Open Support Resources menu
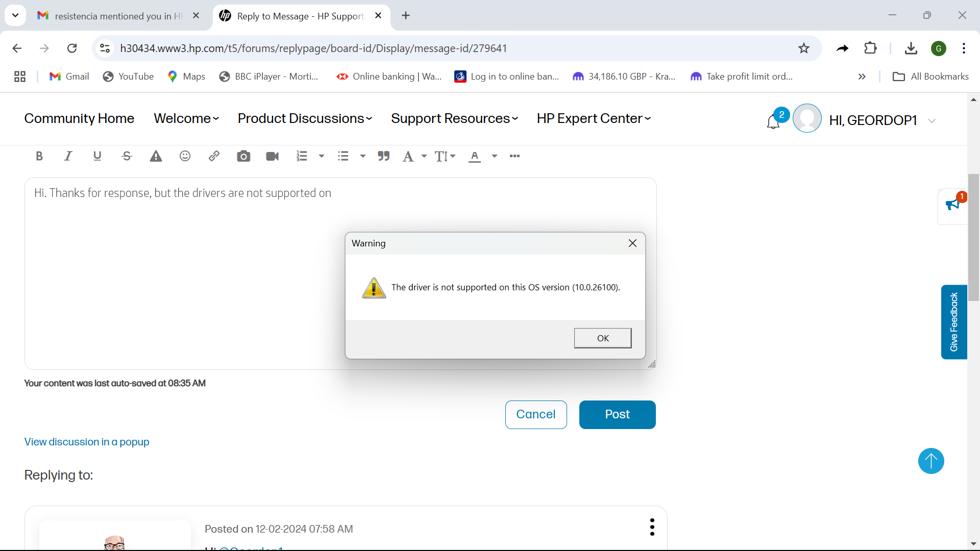This screenshot has width=980, height=551. [454, 118]
